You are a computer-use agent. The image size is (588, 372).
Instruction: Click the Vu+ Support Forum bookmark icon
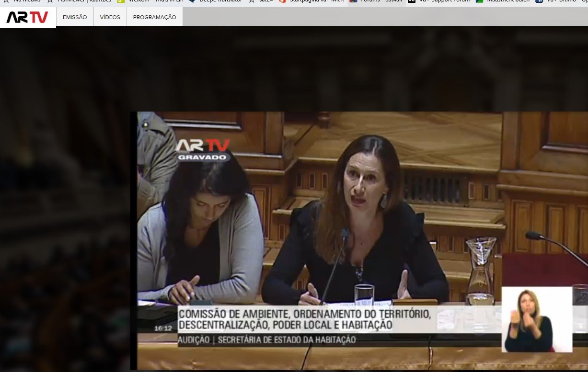[411, 1]
